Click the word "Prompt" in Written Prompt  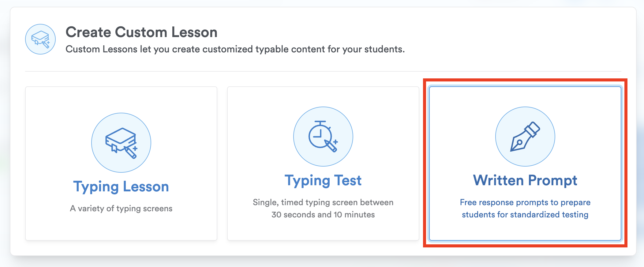click(x=552, y=181)
